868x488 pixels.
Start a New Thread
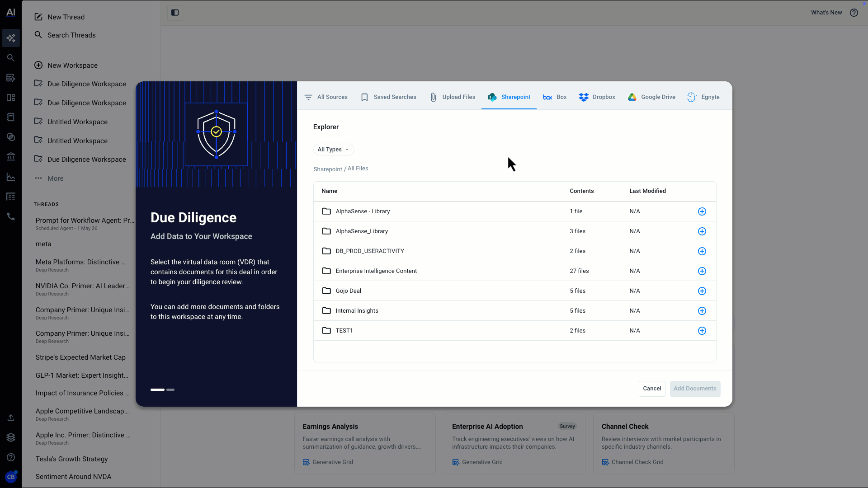tap(59, 17)
